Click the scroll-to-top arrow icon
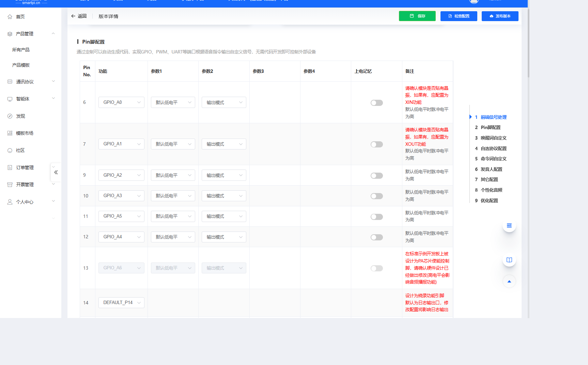The width and height of the screenshot is (588, 365). pyautogui.click(x=509, y=281)
